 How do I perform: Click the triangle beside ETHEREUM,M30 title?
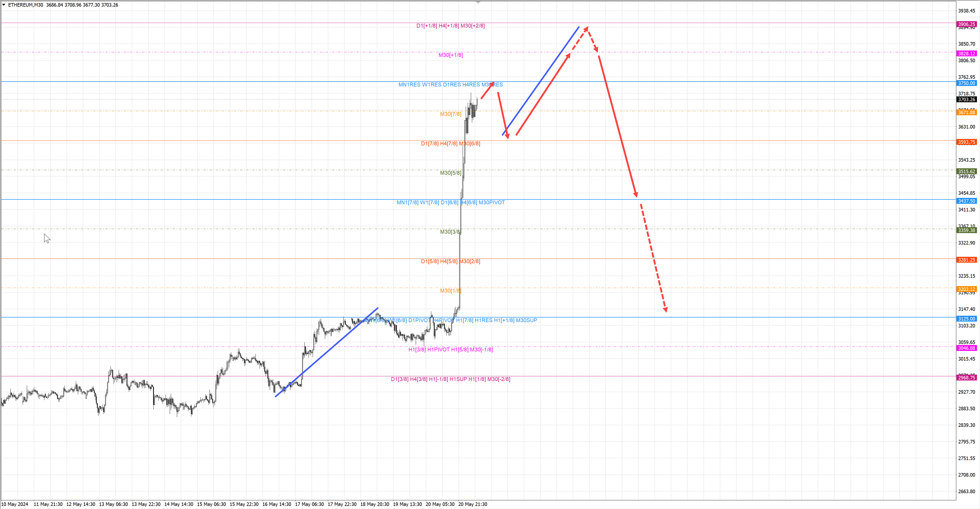(x=4, y=5)
